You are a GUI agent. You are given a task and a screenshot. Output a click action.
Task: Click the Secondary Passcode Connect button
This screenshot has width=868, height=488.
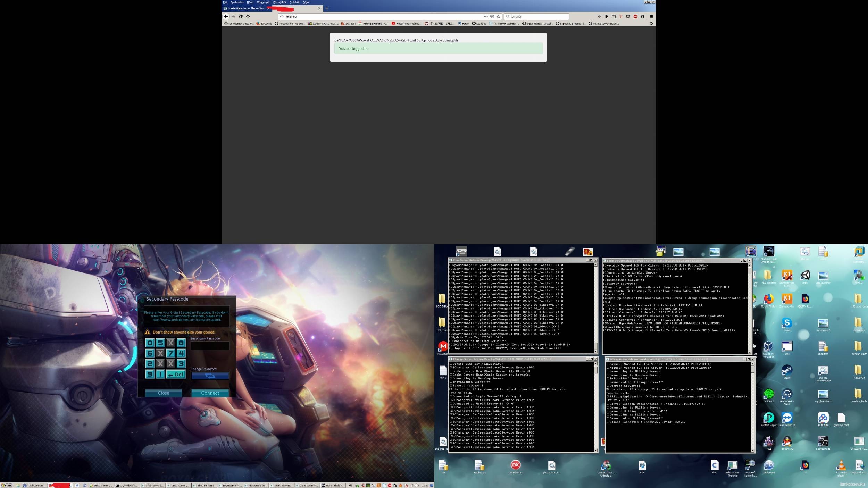(x=210, y=393)
